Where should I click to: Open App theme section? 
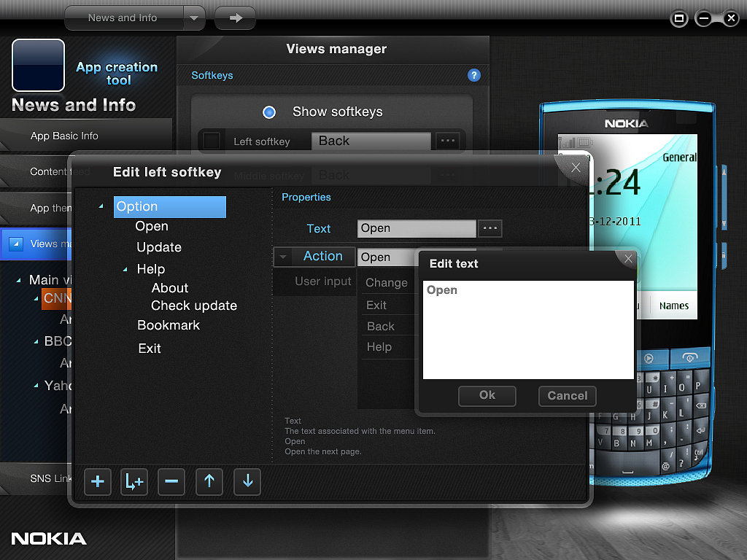37,208
